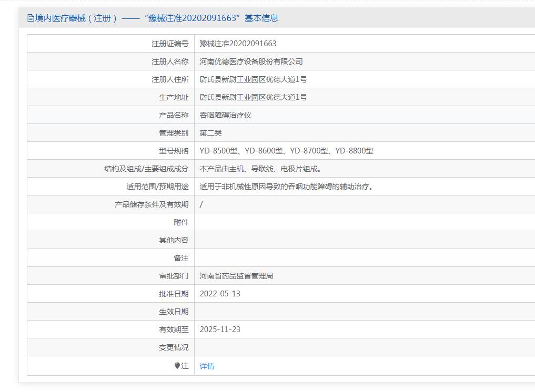Screen dimensions: 535x392
Task: Click the 有效期至 label
Action: point(174,329)
